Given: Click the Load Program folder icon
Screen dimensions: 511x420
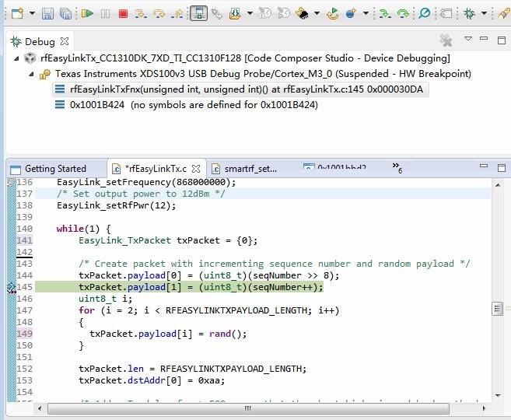Looking at the screenshot, I should pos(235,14).
